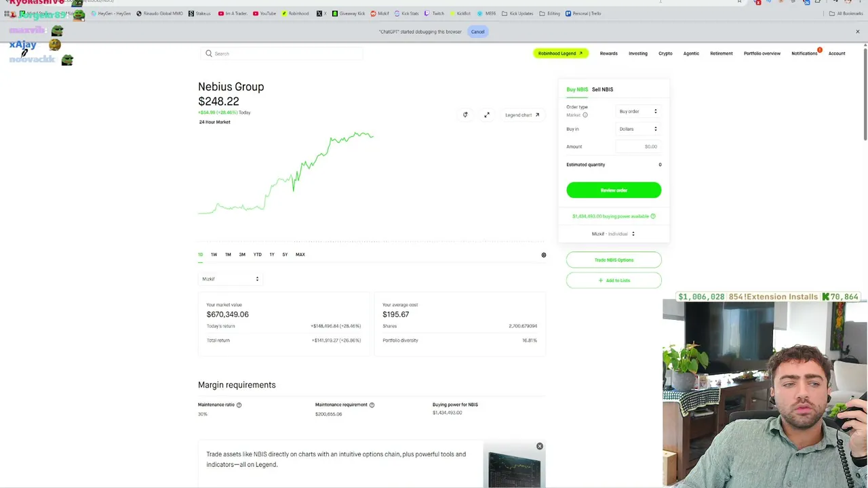Open the HeyGen bookmark

(111, 14)
